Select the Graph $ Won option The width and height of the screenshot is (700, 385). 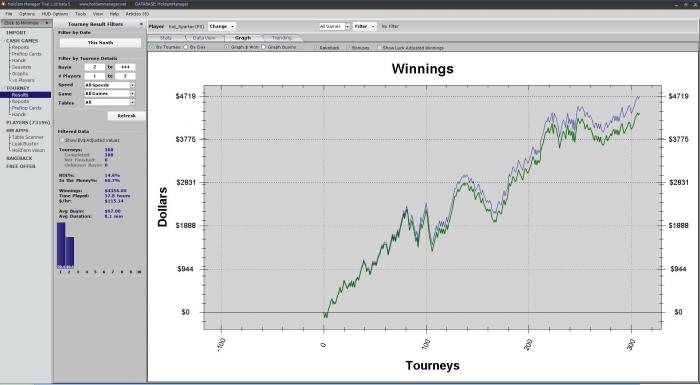[226, 47]
